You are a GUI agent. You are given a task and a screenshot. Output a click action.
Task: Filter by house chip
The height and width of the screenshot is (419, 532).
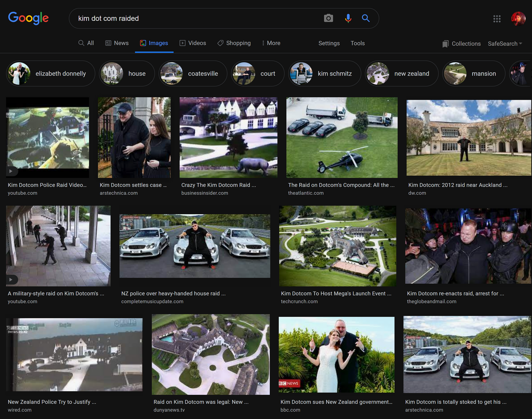[x=126, y=74]
